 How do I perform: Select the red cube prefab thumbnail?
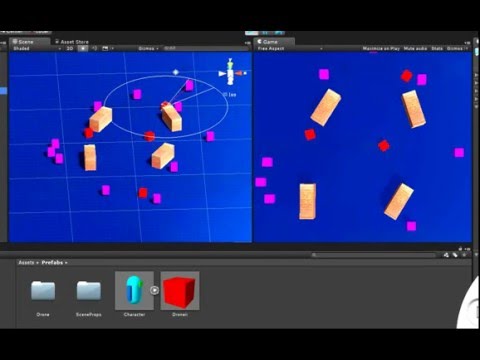180,290
